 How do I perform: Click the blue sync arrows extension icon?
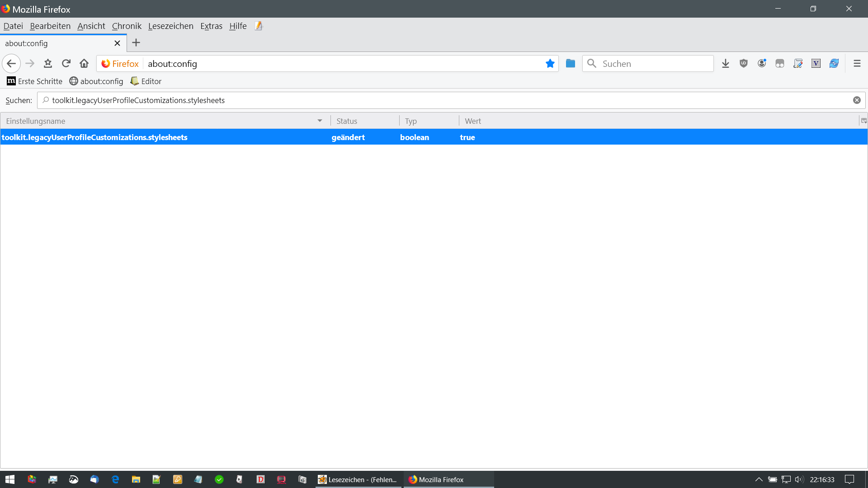click(x=834, y=64)
